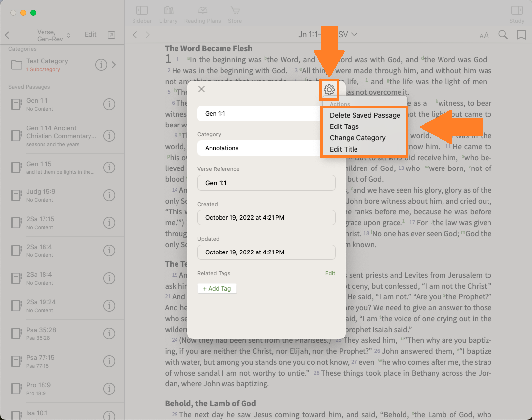Select Change Category in the Actions menu
This screenshot has width=532, height=420.
point(357,138)
